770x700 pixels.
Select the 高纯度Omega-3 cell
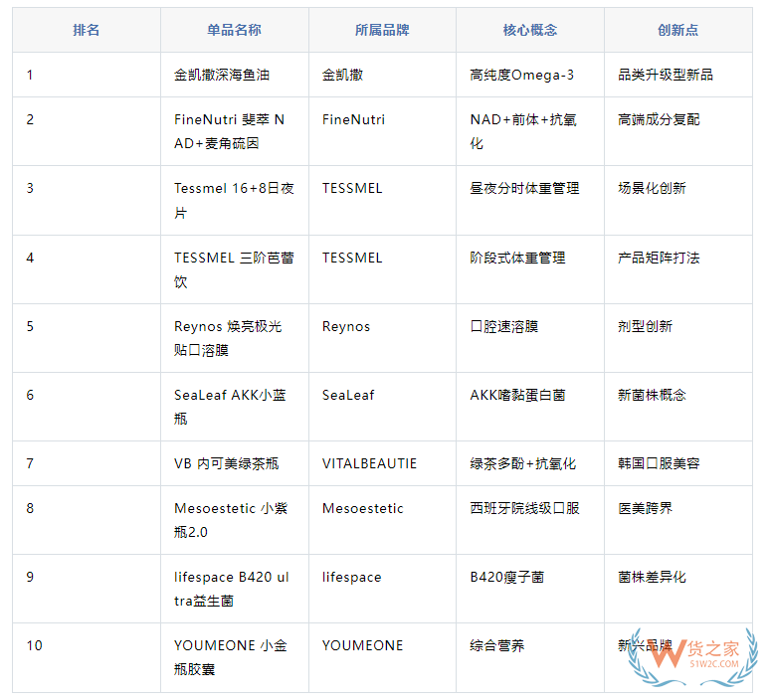530,75
